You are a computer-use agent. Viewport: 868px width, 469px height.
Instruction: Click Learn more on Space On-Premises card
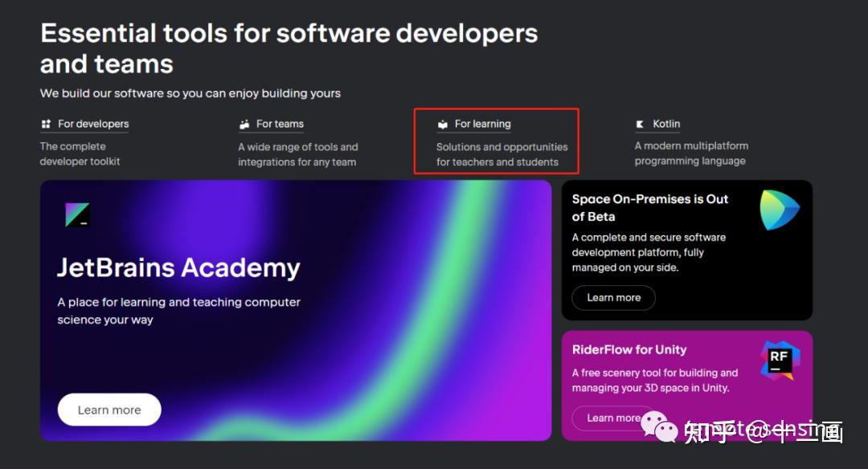(613, 297)
